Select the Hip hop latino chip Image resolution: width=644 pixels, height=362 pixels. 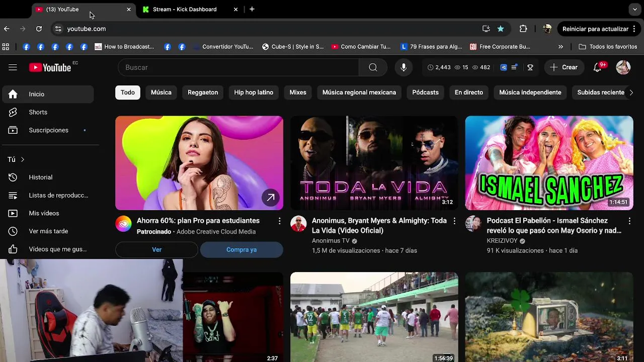coord(254,93)
